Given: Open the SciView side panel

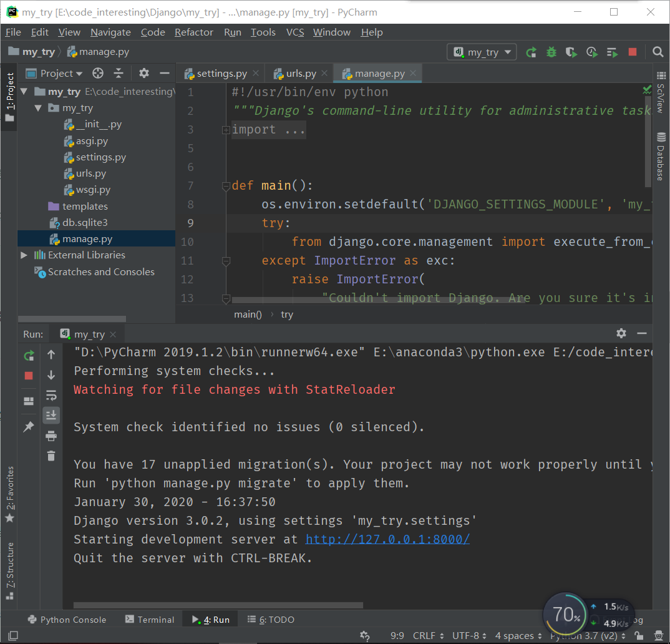Looking at the screenshot, I should [661, 92].
